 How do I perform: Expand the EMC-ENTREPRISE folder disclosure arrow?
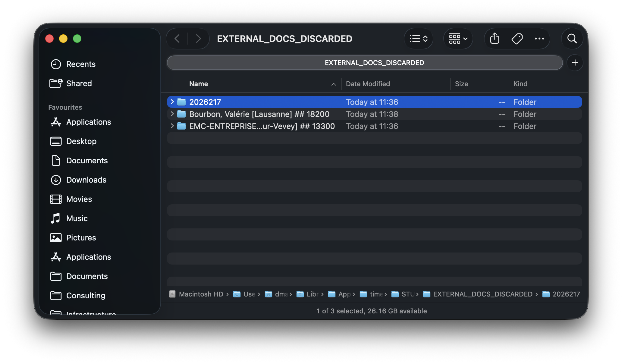click(x=172, y=126)
